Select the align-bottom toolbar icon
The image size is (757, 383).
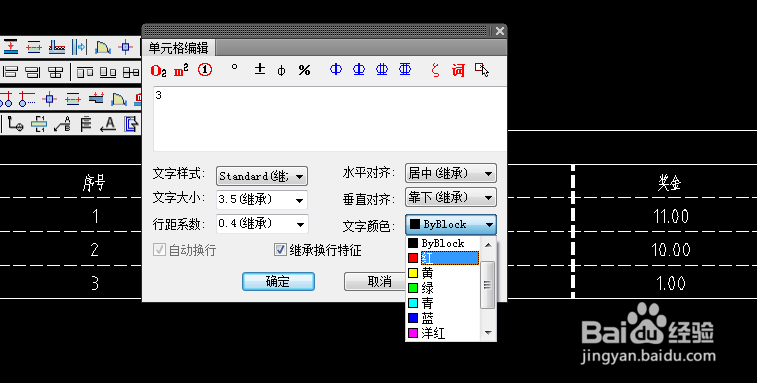pyautogui.click(x=108, y=72)
